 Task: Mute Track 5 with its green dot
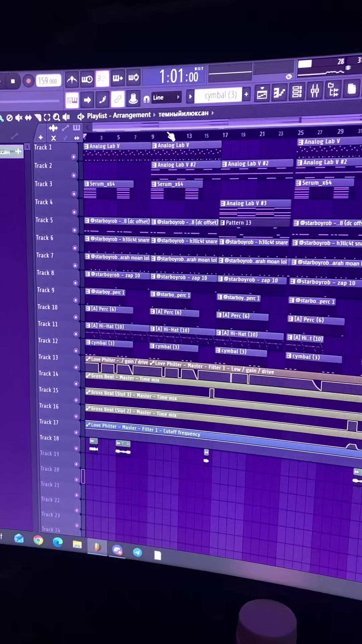click(75, 230)
